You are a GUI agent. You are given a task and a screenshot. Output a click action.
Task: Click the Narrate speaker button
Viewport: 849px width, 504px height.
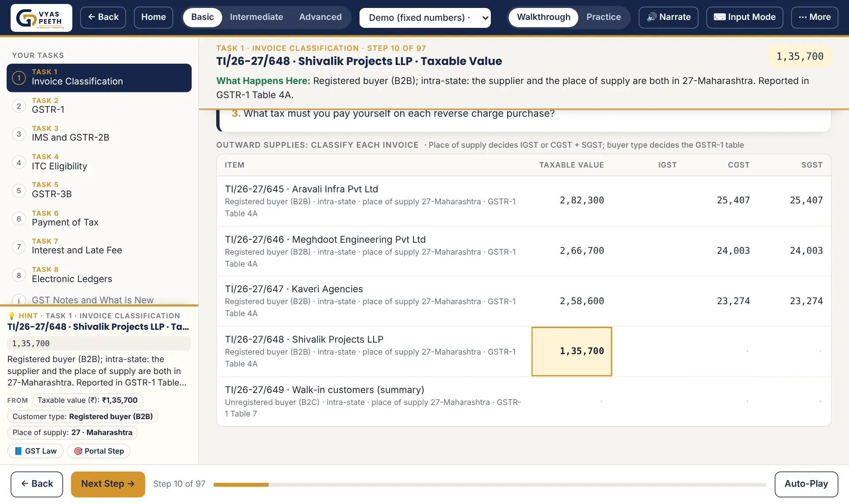[668, 17]
